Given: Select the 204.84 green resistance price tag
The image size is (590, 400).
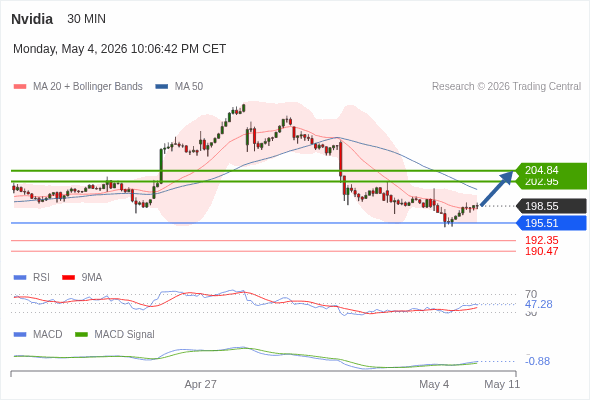Looking at the screenshot, I should click(x=551, y=170).
